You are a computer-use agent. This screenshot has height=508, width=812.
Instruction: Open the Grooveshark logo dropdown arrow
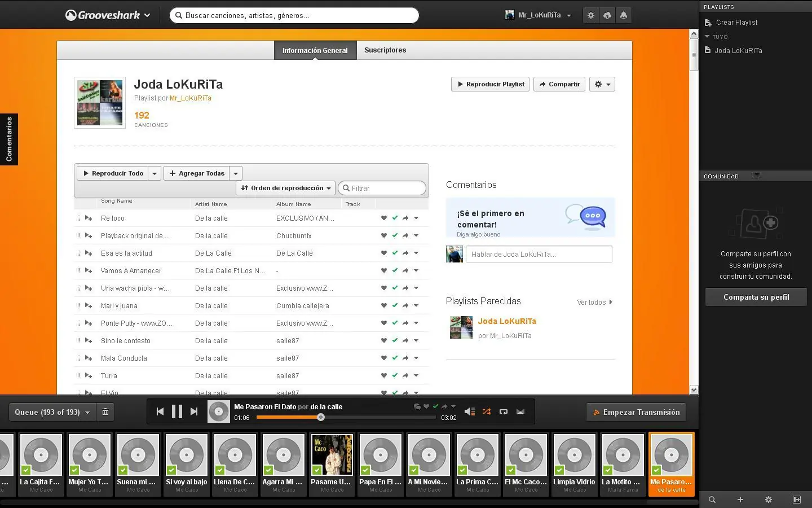(x=147, y=15)
